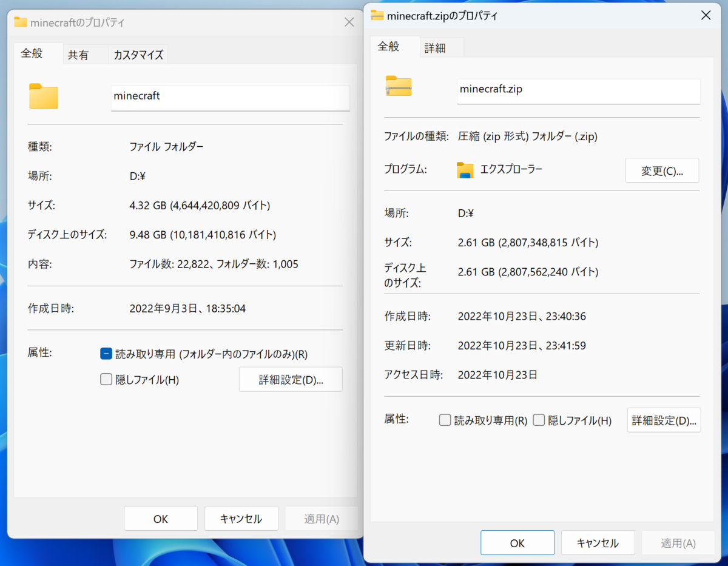Click the Explorer program icon next to エクスプローラー
This screenshot has width=728, height=566.
click(465, 170)
